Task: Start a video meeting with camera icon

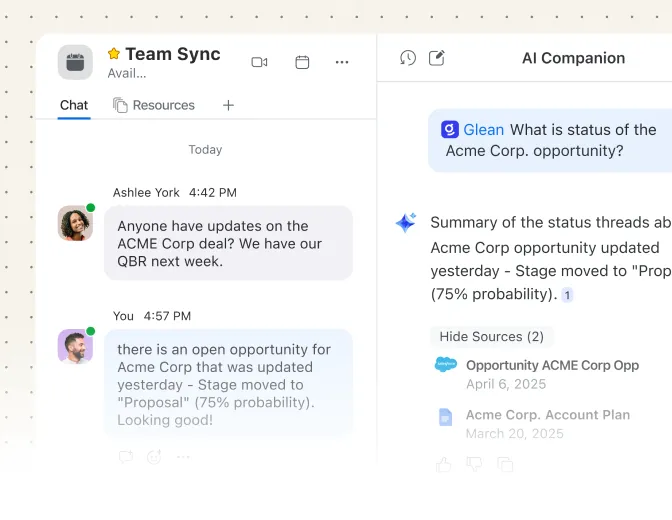Action: pyautogui.click(x=259, y=62)
